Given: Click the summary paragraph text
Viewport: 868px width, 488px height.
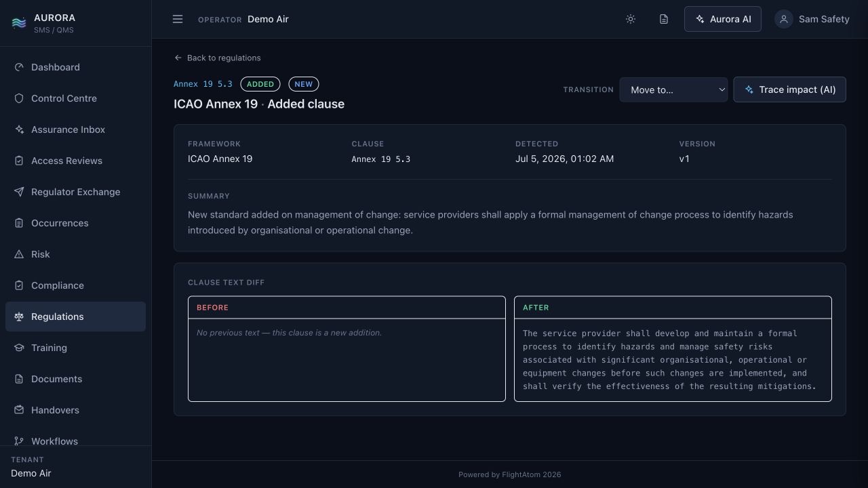Looking at the screenshot, I should click(490, 222).
